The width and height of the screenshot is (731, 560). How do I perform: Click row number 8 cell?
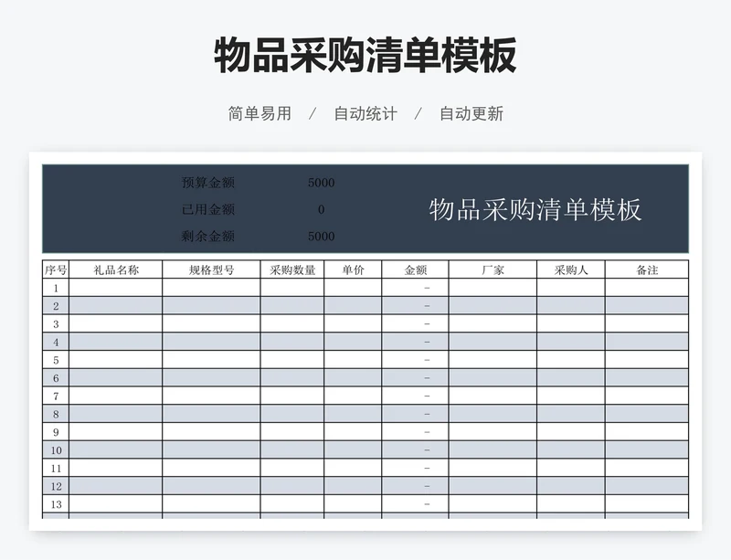tap(56, 414)
